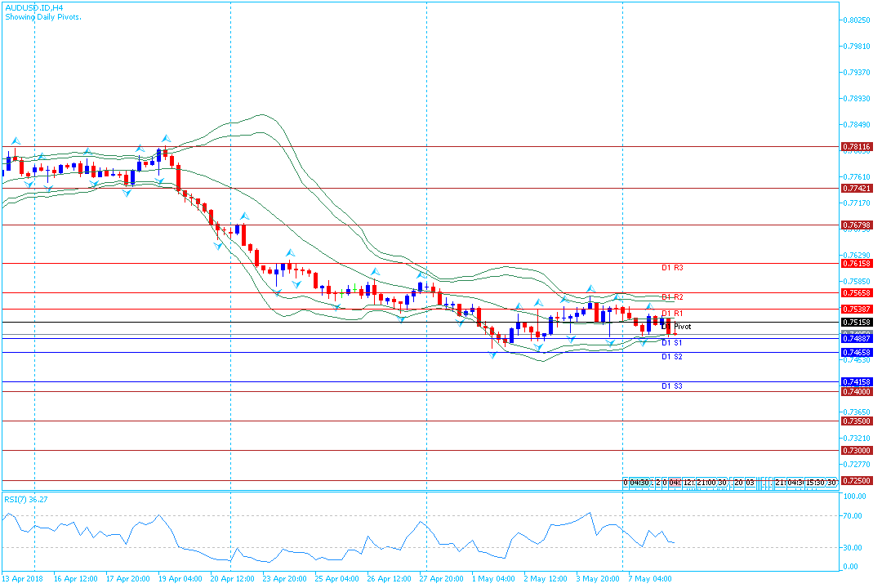
Task: Click the 0.72500 price level tag
Action: coord(856,481)
